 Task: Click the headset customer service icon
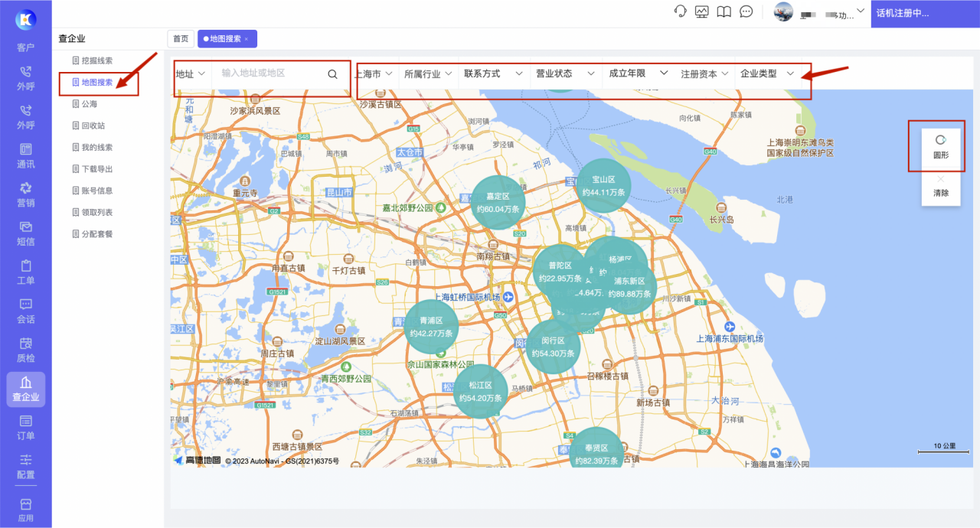tap(680, 11)
